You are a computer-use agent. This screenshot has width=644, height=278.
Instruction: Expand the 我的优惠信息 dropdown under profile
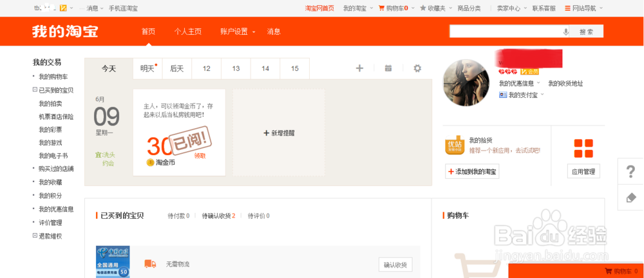click(538, 84)
